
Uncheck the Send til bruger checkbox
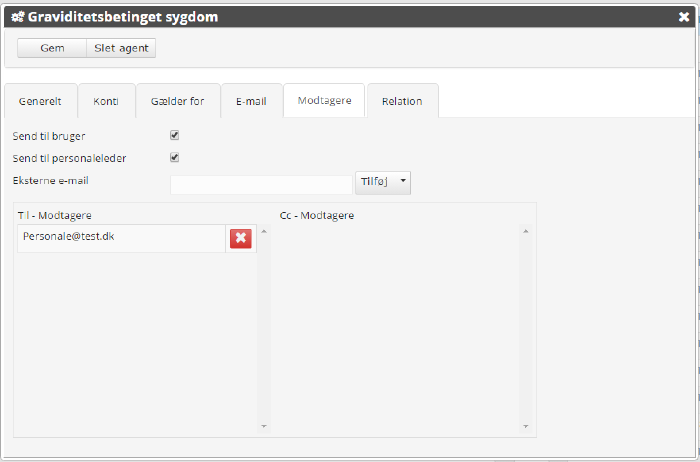pos(174,135)
